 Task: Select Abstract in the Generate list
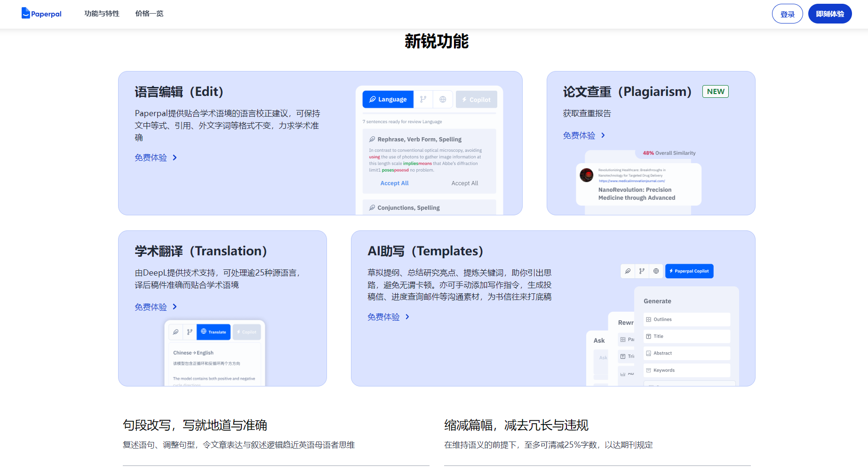687,353
